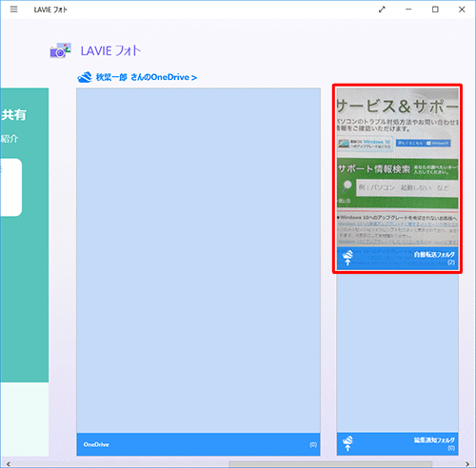This screenshot has width=476, height=468.
Task: Click the horizontal scrollbar thumb
Action: (x=330, y=464)
